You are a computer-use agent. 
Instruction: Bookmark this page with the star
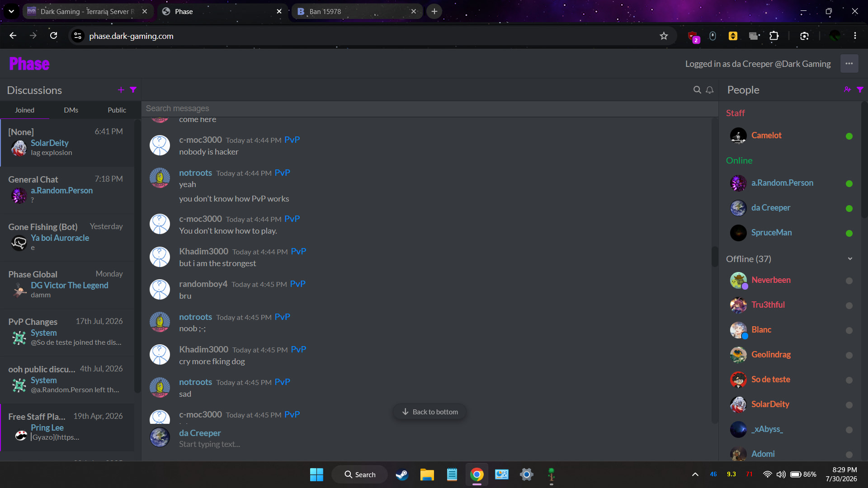coord(663,36)
